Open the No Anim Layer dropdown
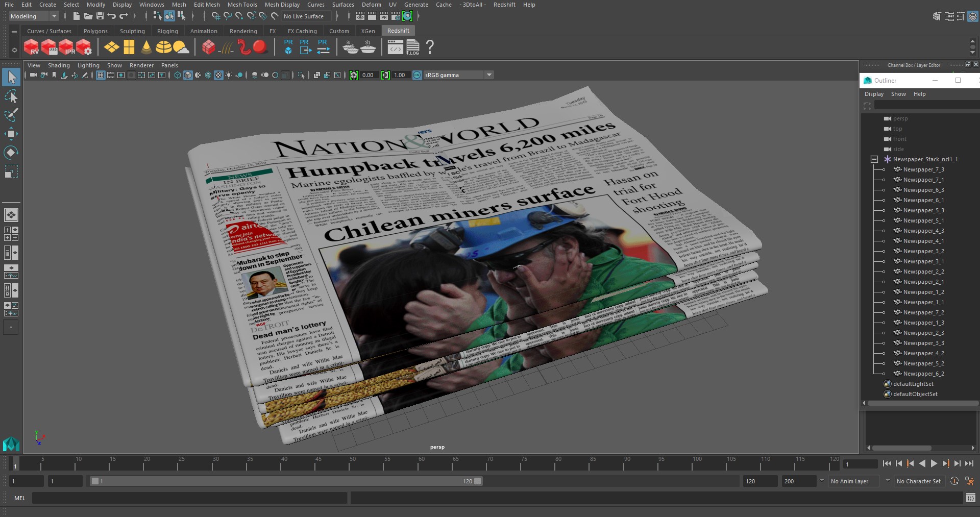 [x=855, y=481]
